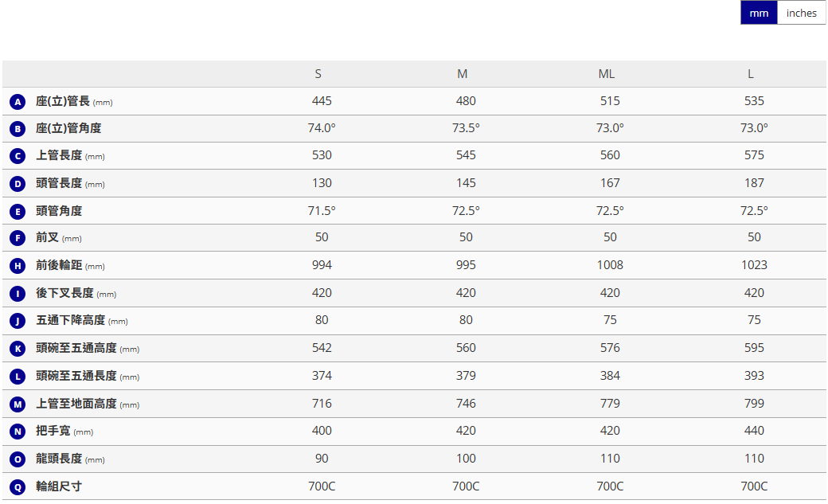Viewport: 828px width, 504px height.
Task: Select the S size column header
Action: pyautogui.click(x=318, y=74)
